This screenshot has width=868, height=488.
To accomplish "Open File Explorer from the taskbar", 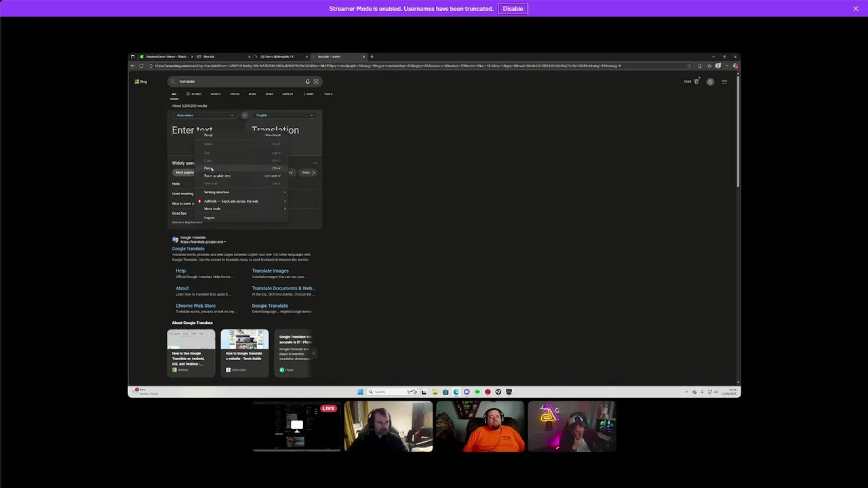I will (435, 392).
